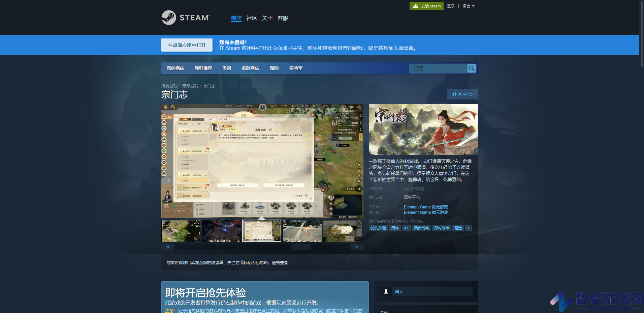Viewport: 644px width, 313px height.
Task: Click the 4X tag
Action: point(407,228)
